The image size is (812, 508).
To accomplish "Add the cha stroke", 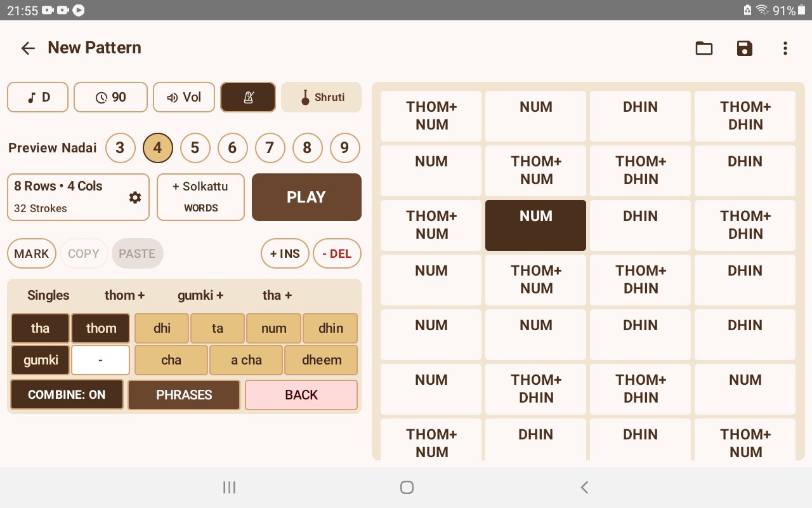I will (x=171, y=360).
